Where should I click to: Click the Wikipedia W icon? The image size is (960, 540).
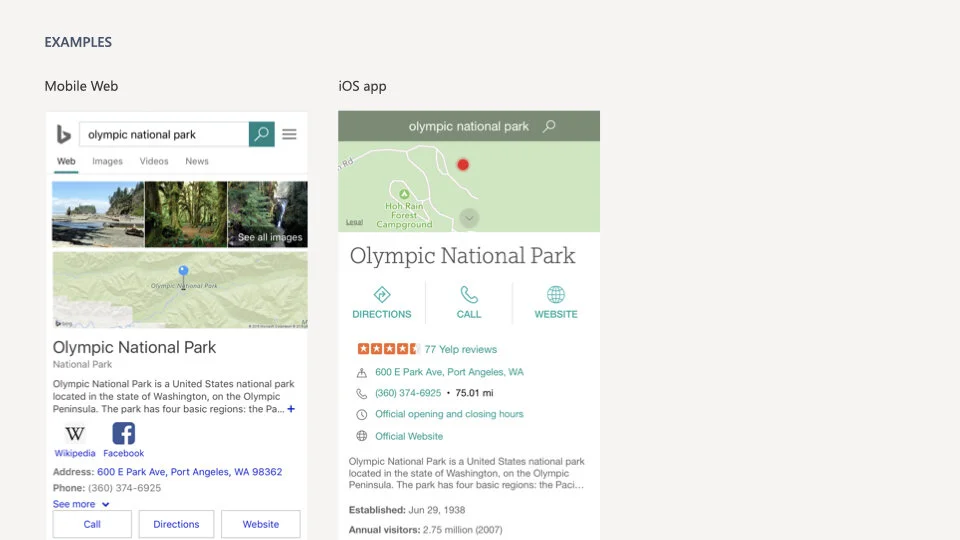75,434
